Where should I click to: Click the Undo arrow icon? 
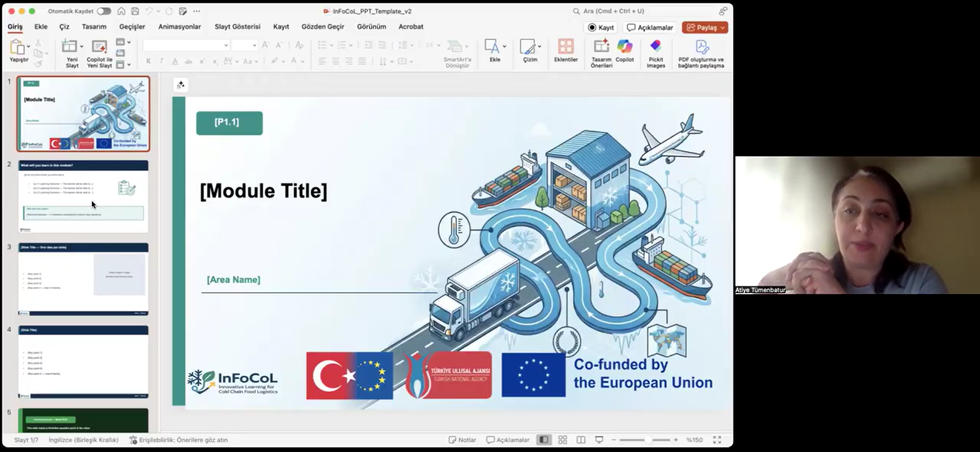coord(149,11)
